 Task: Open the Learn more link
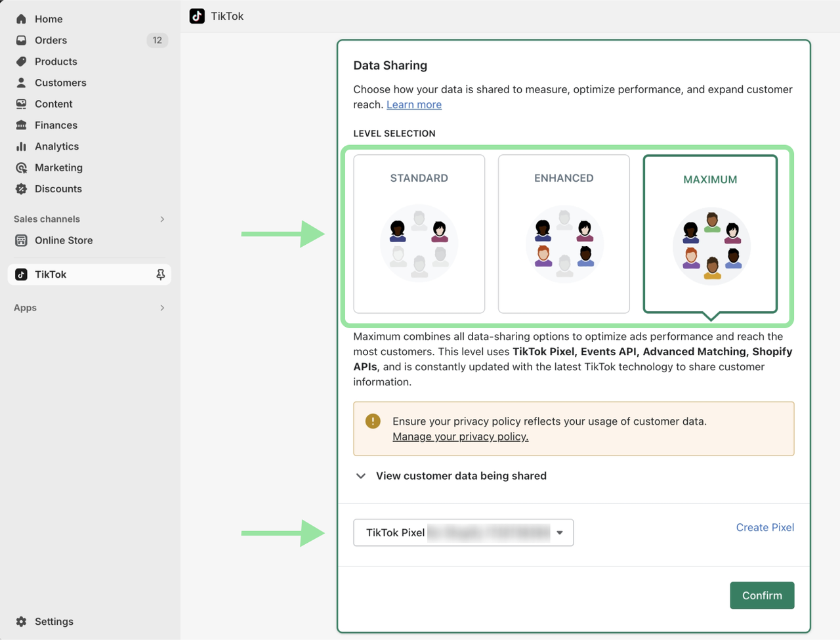413,104
